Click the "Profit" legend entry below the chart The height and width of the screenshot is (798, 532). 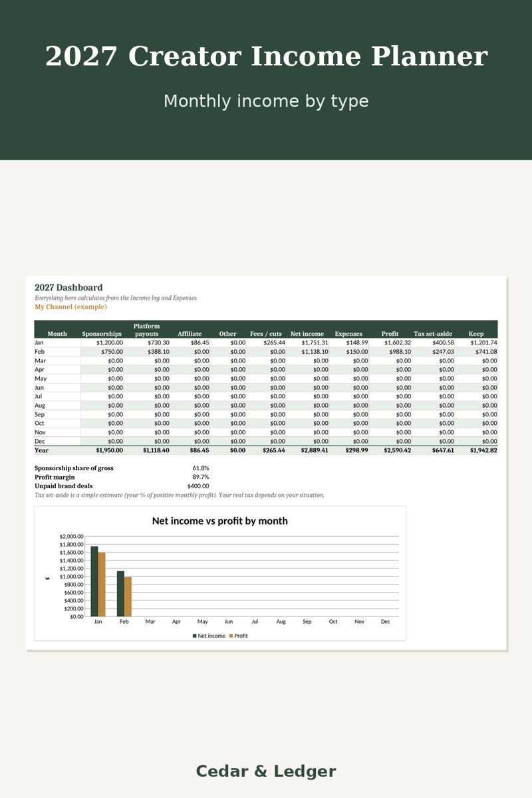(x=238, y=636)
